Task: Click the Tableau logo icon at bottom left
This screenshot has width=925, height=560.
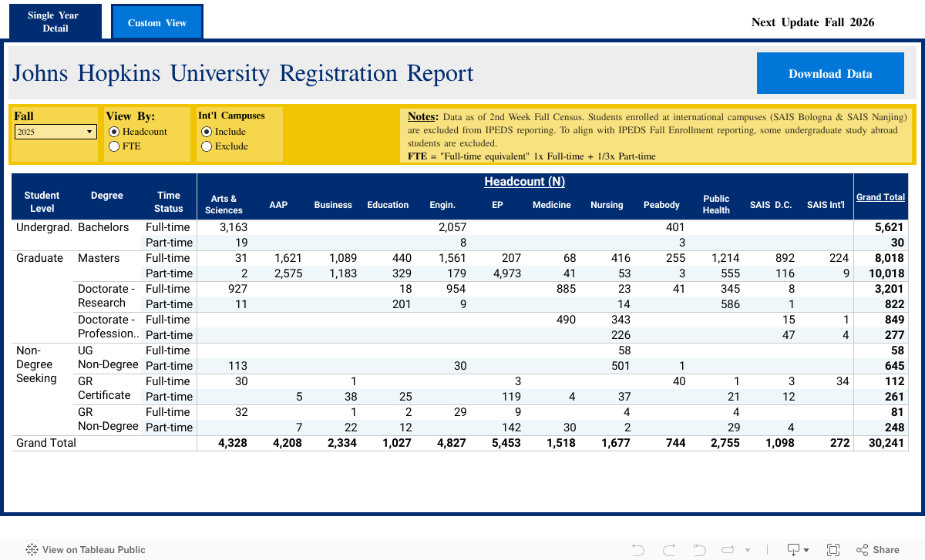Action: tap(32, 550)
